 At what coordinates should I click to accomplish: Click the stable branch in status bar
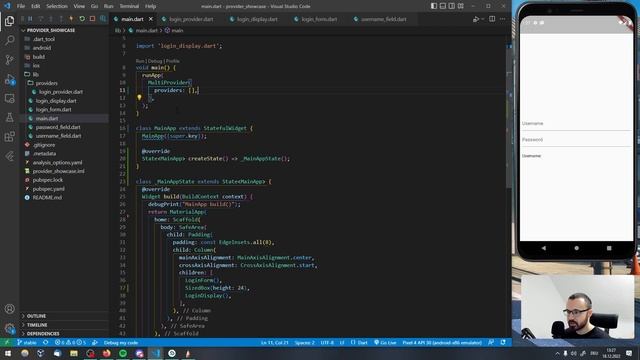click(x=27, y=342)
